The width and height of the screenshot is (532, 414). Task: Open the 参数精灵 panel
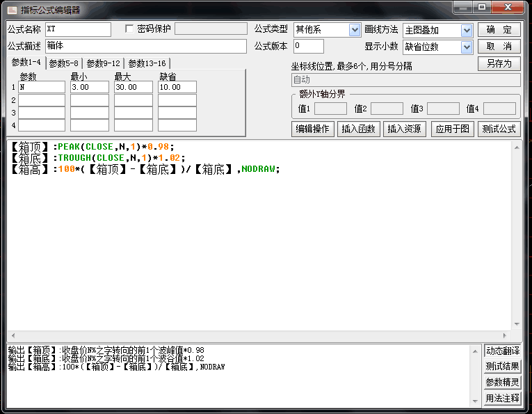click(x=502, y=383)
